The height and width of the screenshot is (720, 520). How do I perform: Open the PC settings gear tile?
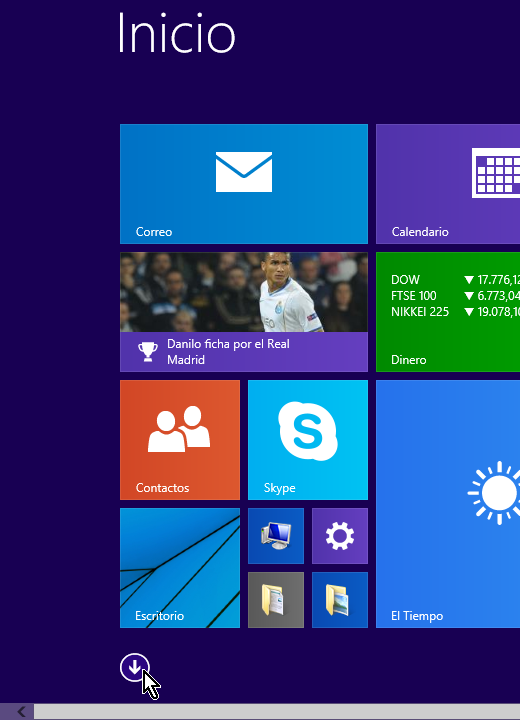340,536
